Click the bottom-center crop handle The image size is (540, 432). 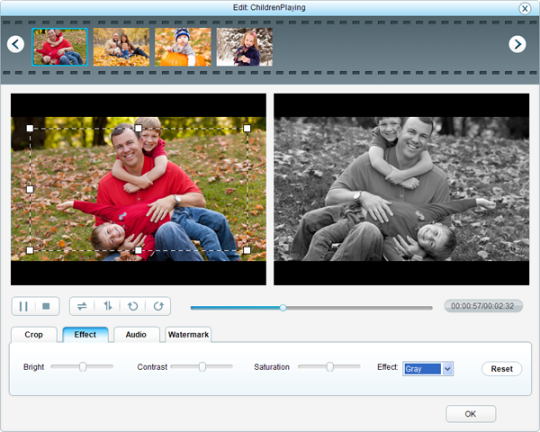click(x=138, y=250)
